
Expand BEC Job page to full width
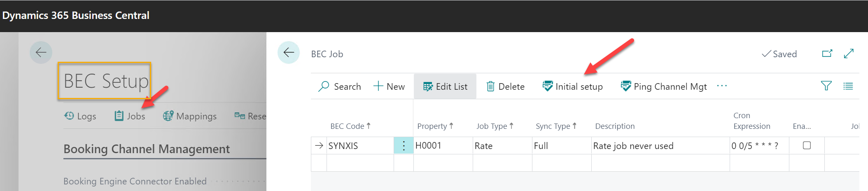click(x=849, y=54)
